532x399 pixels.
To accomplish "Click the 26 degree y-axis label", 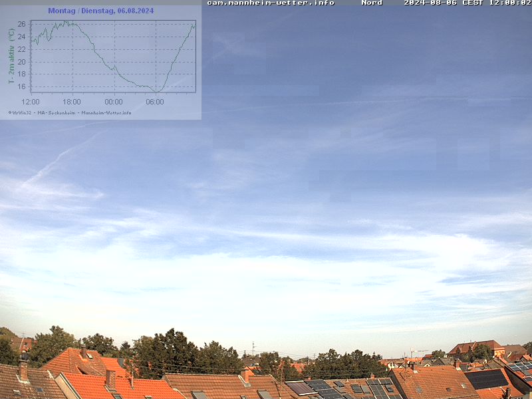I will (21, 25).
